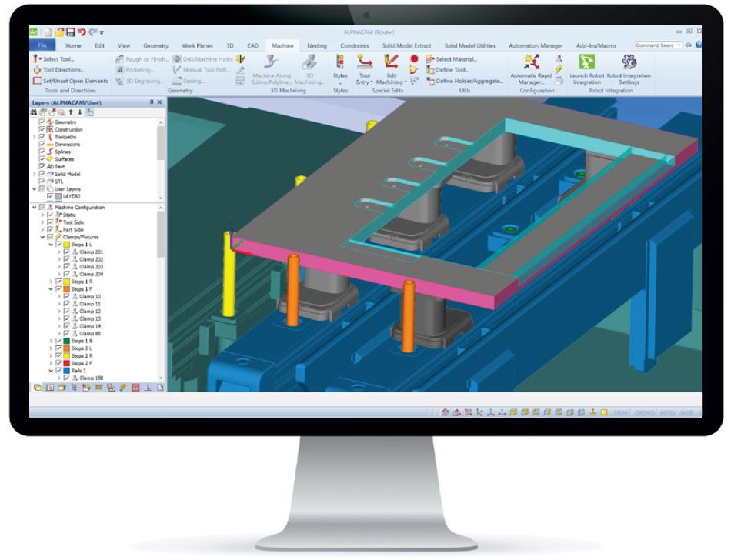
Task: Click the Save floppy disk icon
Action: (70, 32)
